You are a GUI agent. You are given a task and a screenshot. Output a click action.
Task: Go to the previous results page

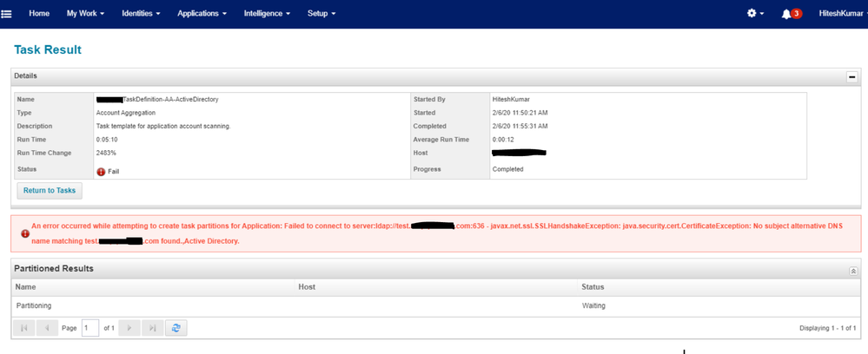point(46,328)
